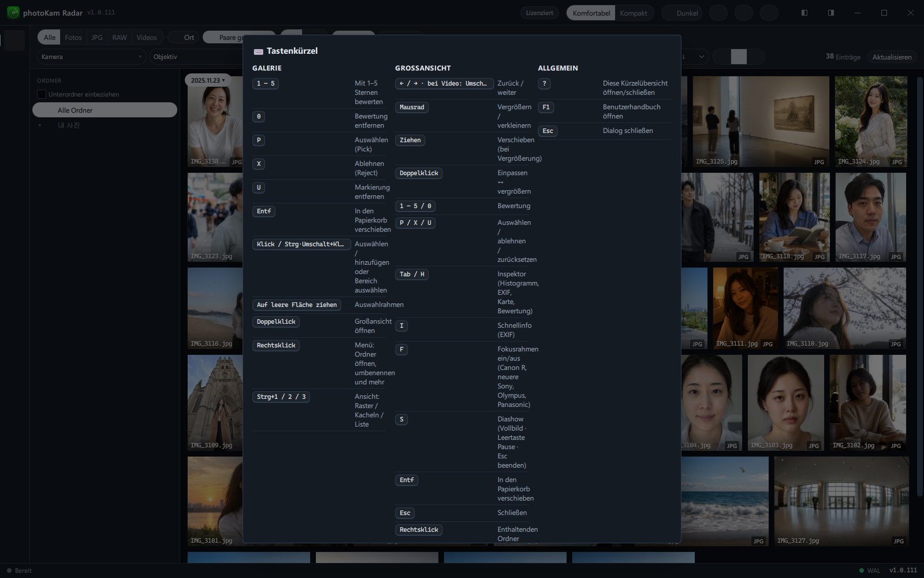The width and height of the screenshot is (924, 578).
Task: Toggle the right sidebar panel icon
Action: pyautogui.click(x=830, y=13)
